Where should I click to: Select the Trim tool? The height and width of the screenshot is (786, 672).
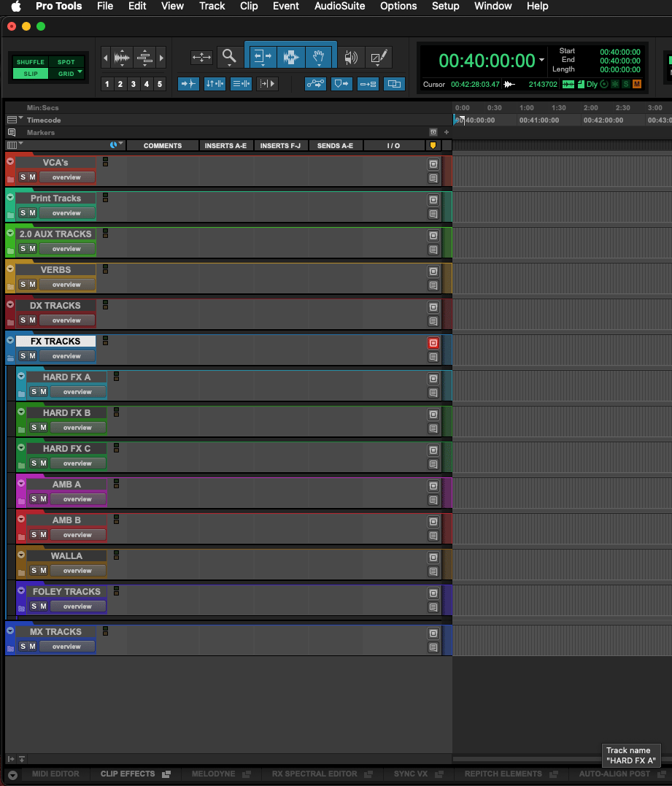[x=262, y=57]
